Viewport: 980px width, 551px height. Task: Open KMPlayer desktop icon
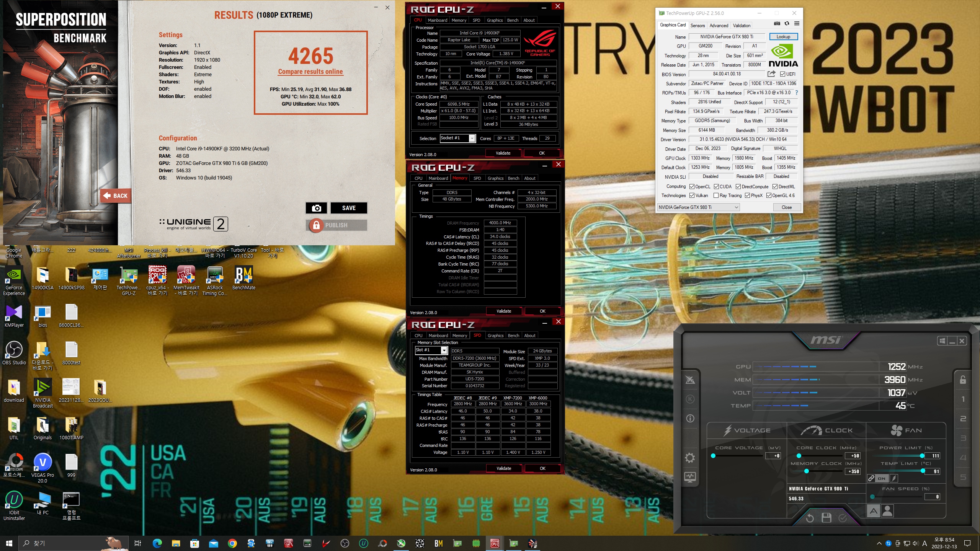point(14,316)
